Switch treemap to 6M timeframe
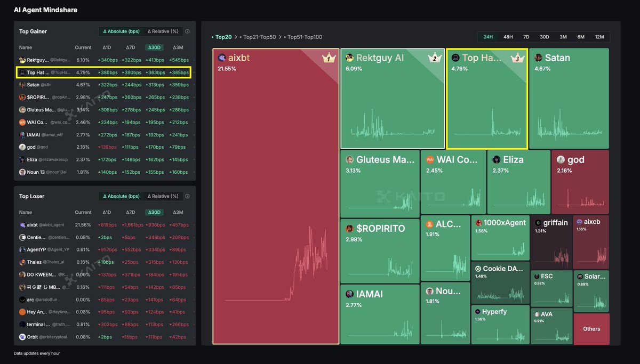This screenshot has width=640, height=364. point(581,37)
